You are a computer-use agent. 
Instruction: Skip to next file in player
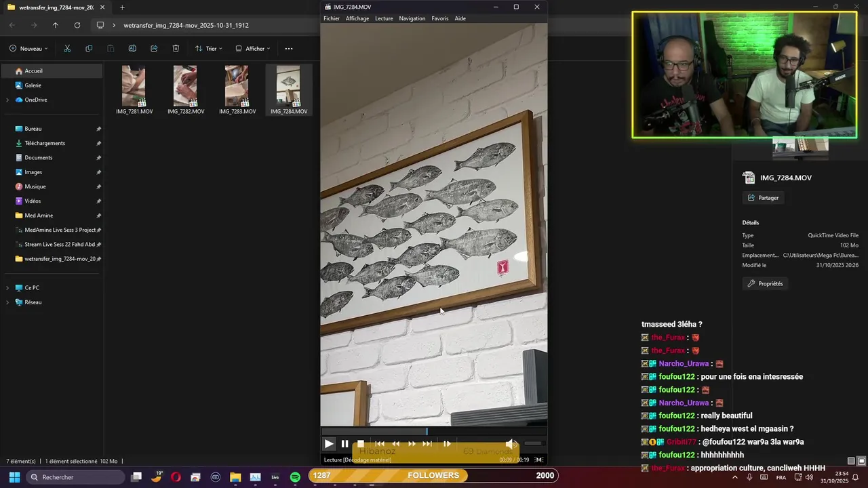427,444
